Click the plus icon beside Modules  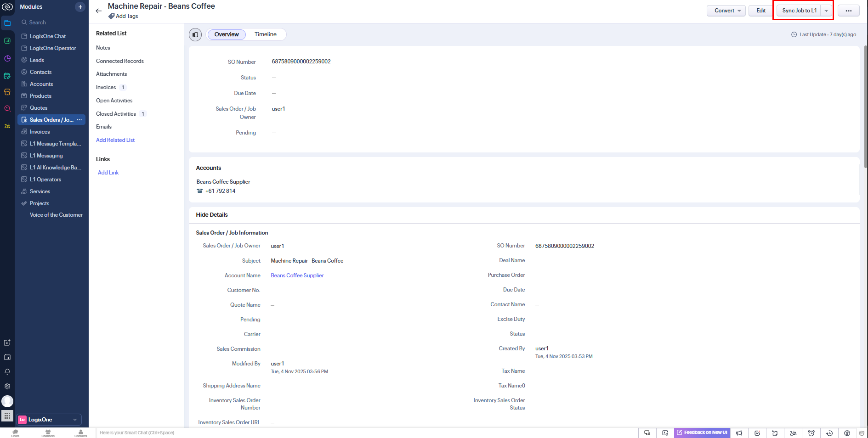point(80,7)
